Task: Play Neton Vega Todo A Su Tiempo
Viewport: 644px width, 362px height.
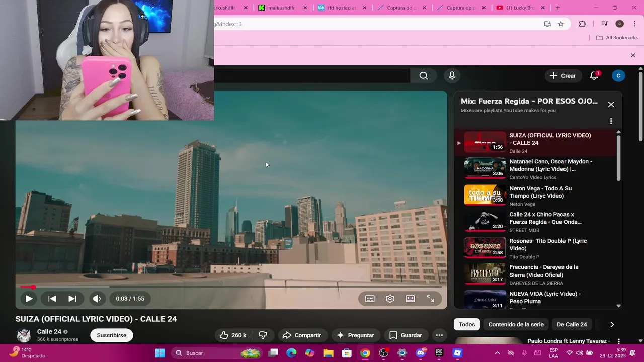Action: (535, 196)
